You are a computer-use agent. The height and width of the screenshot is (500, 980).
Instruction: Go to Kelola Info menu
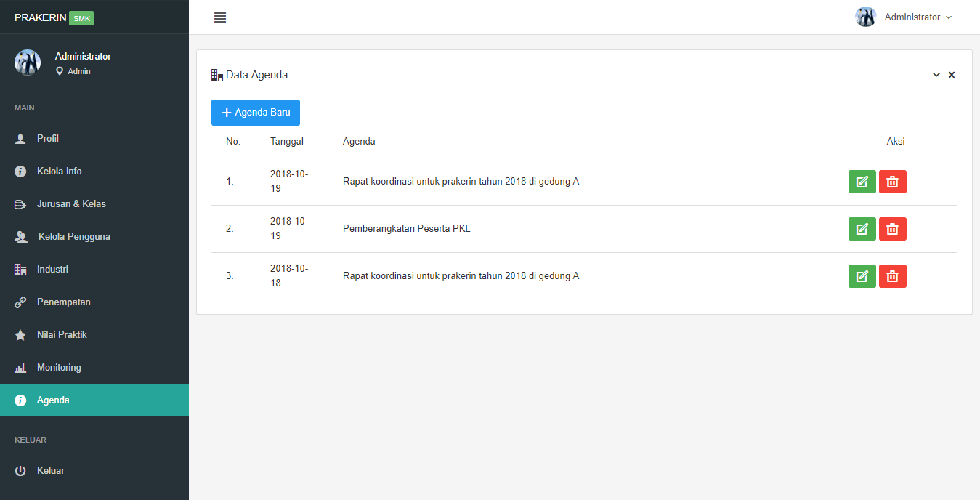coord(59,172)
